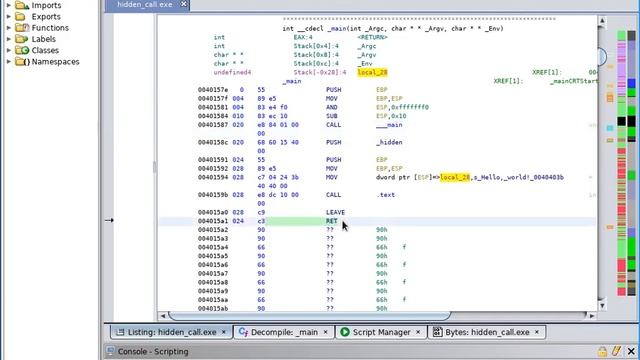Screen dimensions: 640x360
Task: Click the Console - Scripting title
Action: pos(153,351)
